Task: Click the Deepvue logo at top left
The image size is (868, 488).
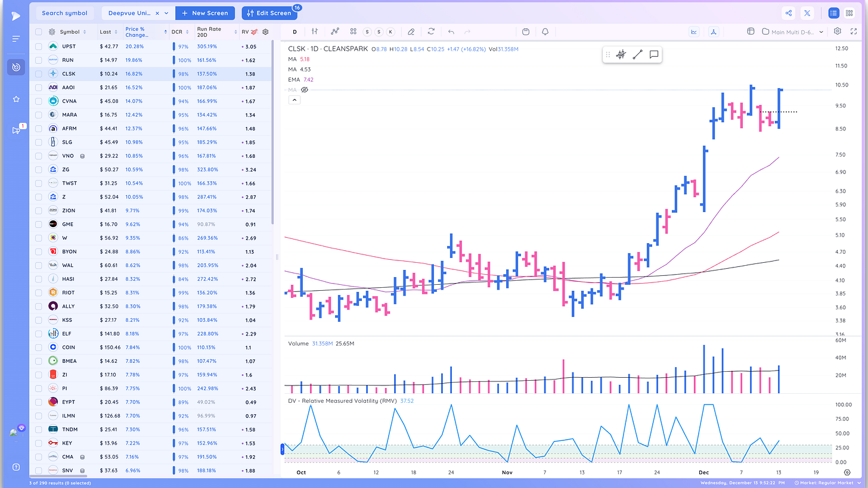Action: pyautogui.click(x=15, y=15)
